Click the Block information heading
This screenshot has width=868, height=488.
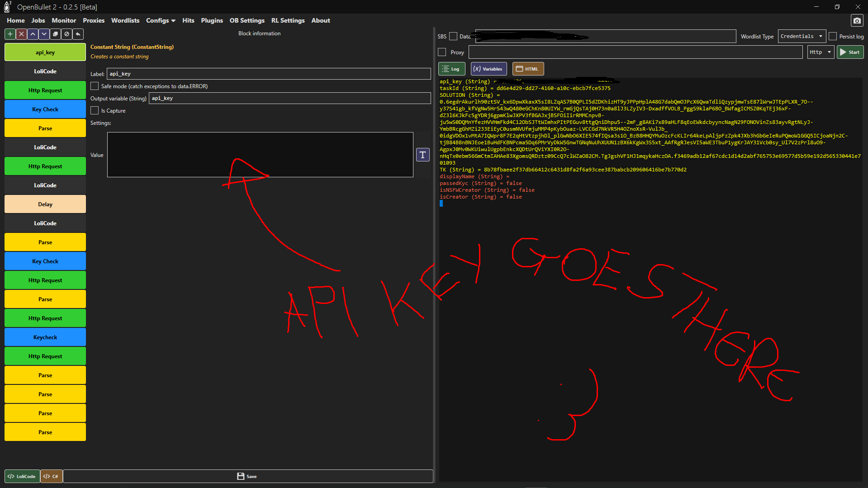tap(259, 33)
